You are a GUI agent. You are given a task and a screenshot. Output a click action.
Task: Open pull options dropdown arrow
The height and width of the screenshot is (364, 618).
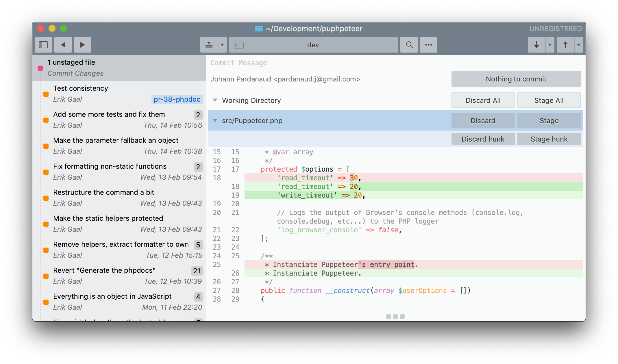[x=550, y=45]
